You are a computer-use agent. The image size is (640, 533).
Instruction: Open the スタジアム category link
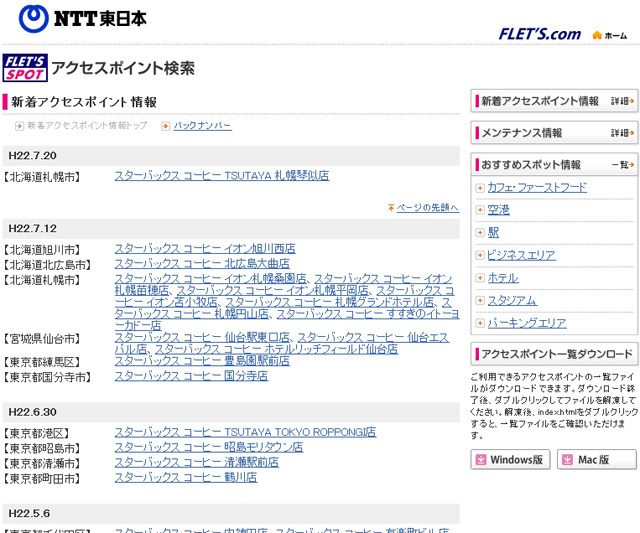512,300
